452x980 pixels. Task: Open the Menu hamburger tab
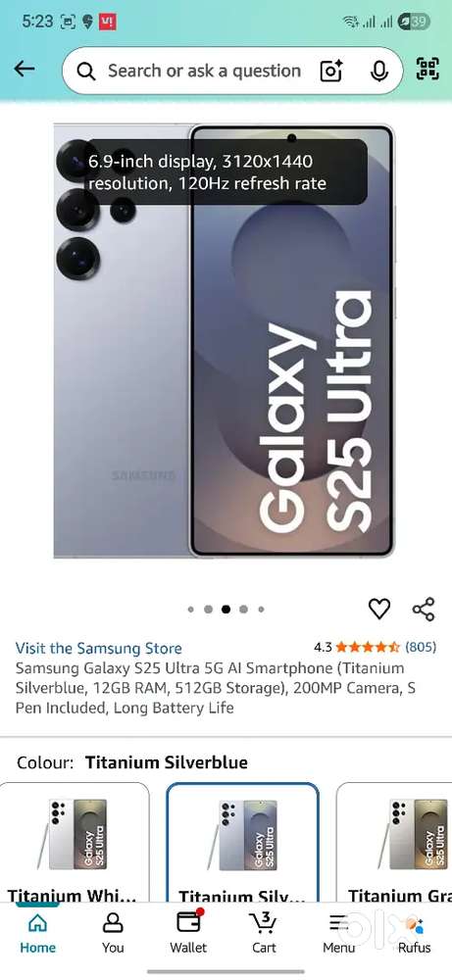(x=339, y=932)
